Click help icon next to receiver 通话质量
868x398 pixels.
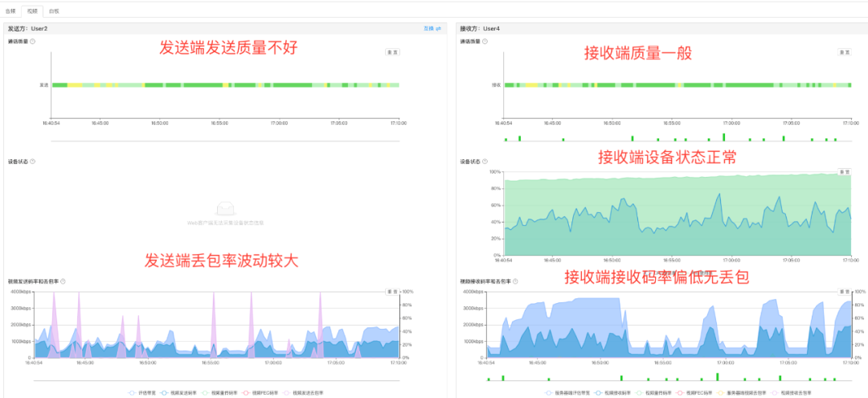pos(485,42)
